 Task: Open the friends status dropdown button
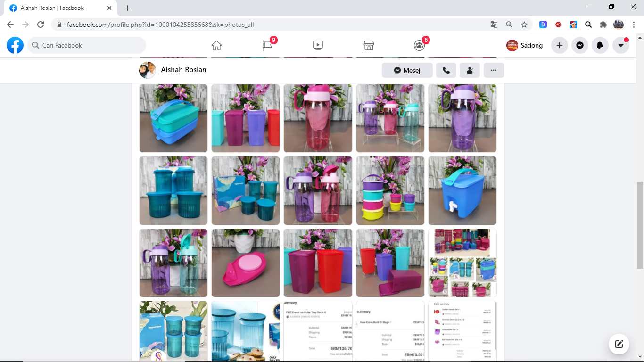pyautogui.click(x=470, y=70)
